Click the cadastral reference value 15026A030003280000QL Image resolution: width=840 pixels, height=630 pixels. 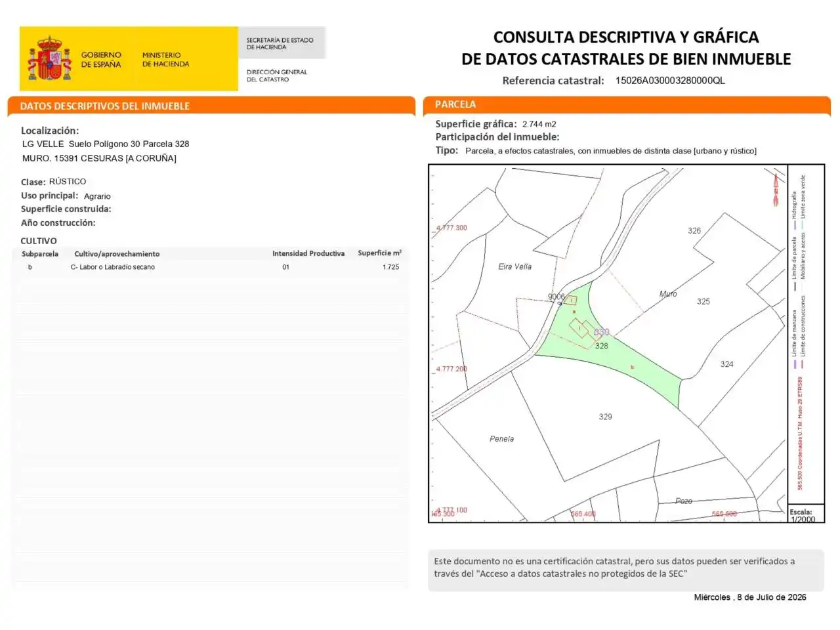tap(670, 81)
